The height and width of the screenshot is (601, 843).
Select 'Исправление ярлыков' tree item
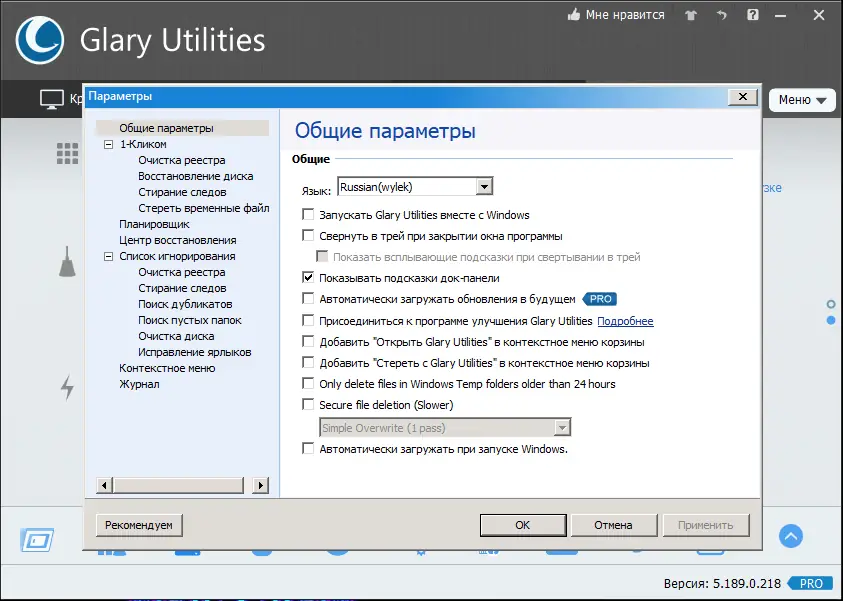coord(195,353)
